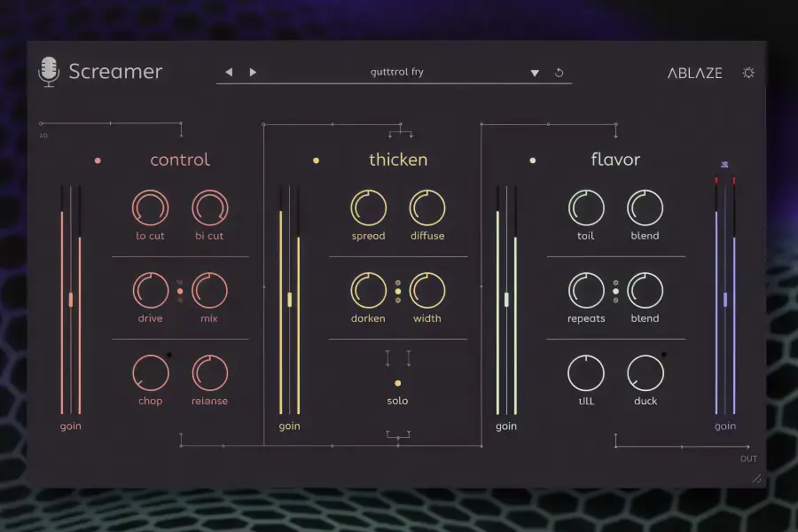798x532 pixels.
Task: Toggle the thicken section power dot
Action: pyautogui.click(x=316, y=160)
